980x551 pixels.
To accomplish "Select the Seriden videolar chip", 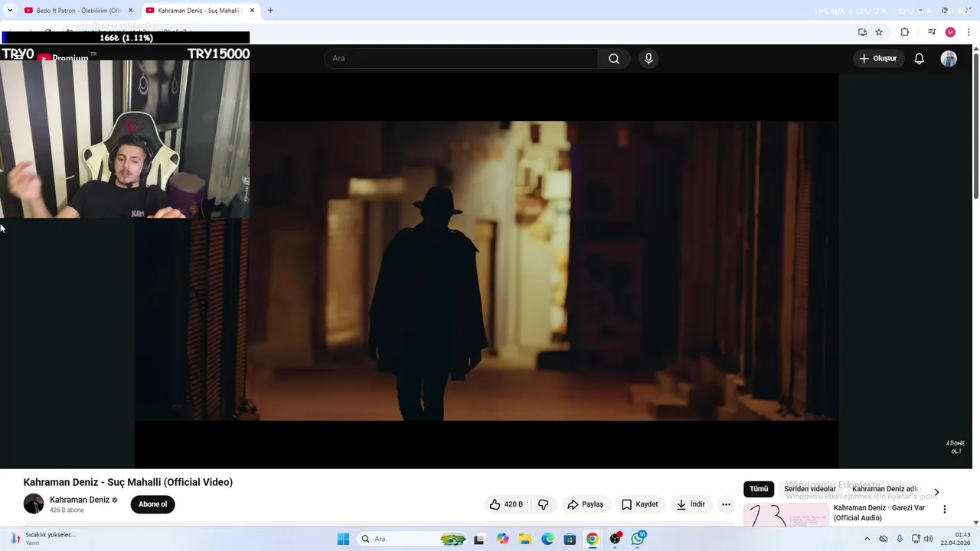I will (810, 489).
